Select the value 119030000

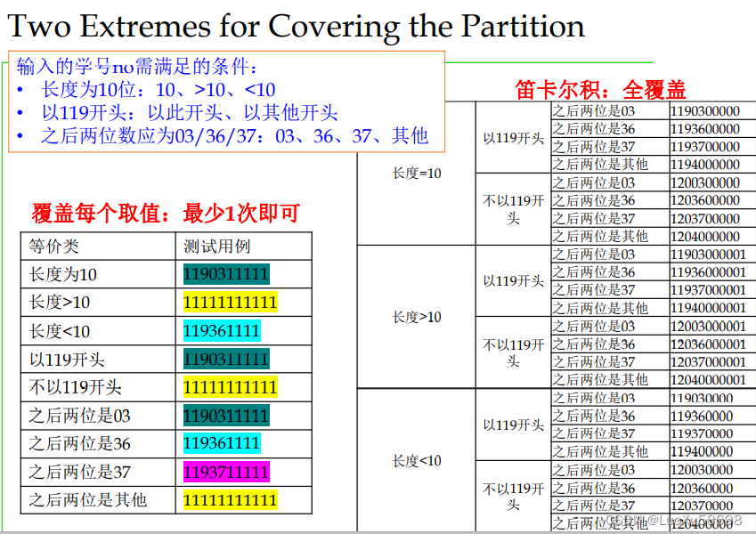[702, 398]
